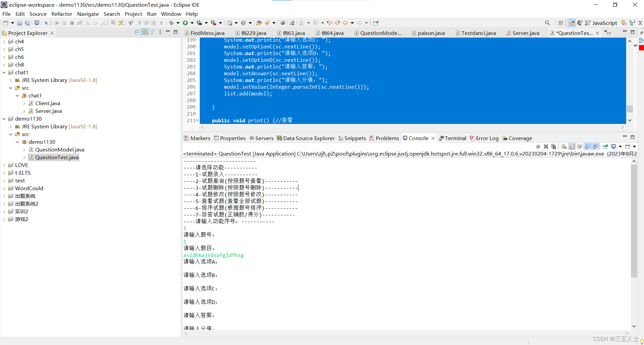Open Project Explorer view menu dots
The height and width of the screenshot is (345, 644).
click(x=160, y=32)
